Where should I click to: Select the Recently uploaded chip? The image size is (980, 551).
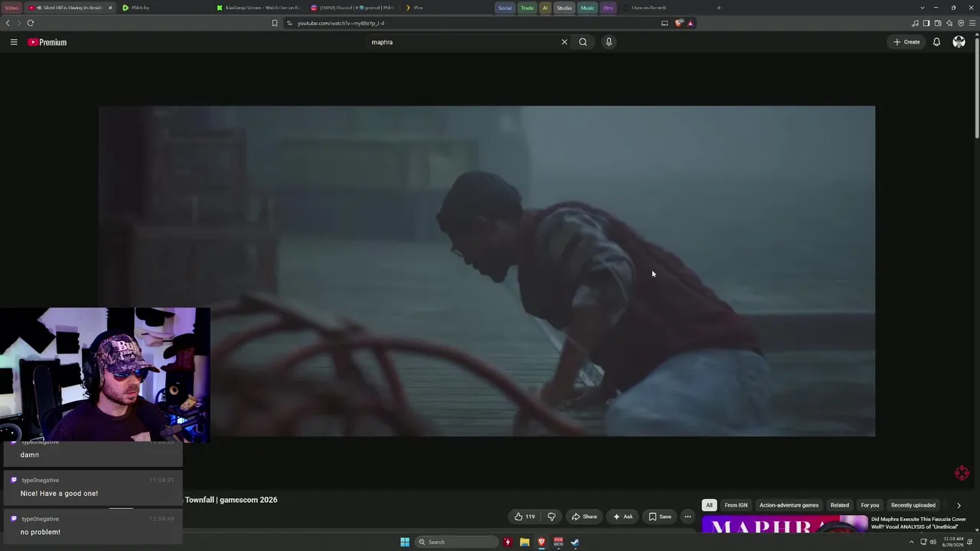(x=913, y=505)
